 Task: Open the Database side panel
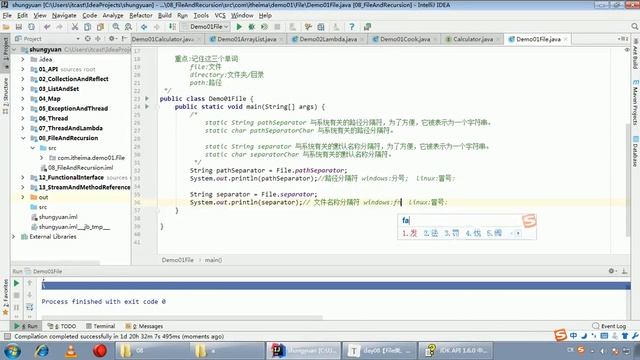pyautogui.click(x=636, y=152)
